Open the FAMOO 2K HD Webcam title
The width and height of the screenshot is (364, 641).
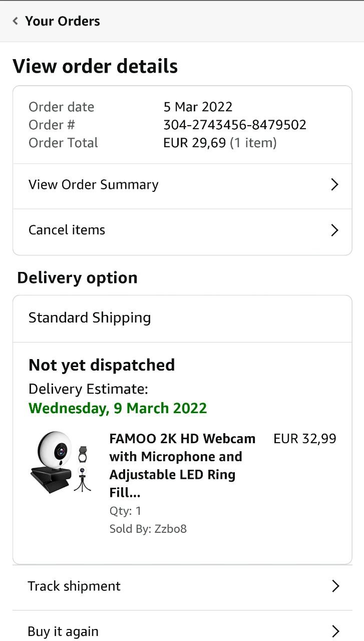(182, 466)
